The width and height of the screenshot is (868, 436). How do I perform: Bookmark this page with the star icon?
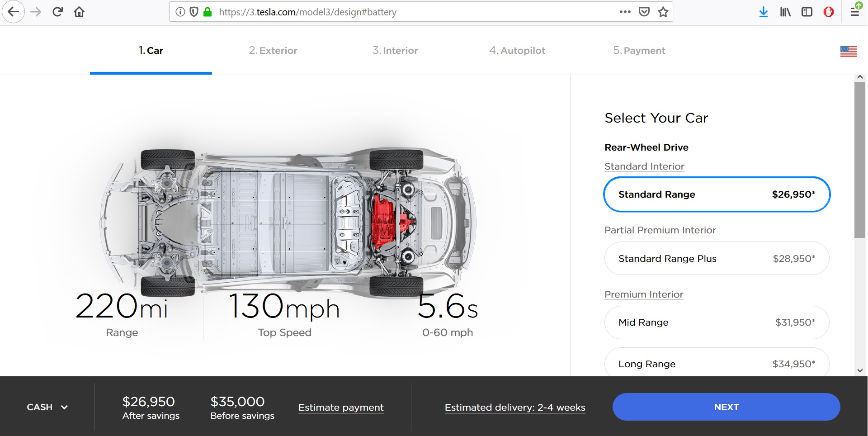[663, 12]
